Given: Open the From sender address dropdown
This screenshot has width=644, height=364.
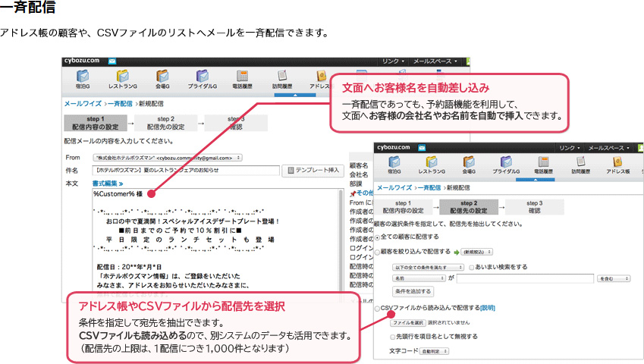Looking at the screenshot, I should pyautogui.click(x=167, y=157).
